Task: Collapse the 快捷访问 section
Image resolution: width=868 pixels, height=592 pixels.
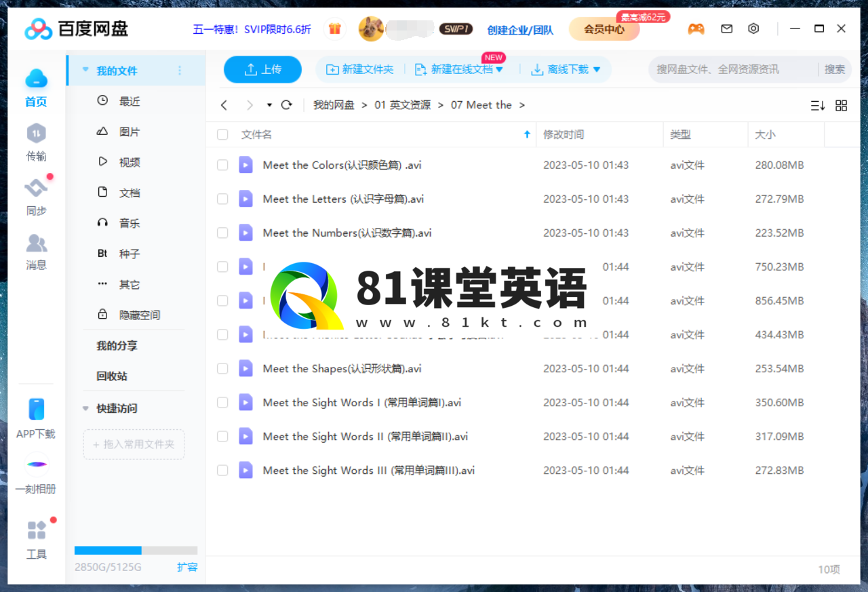Action: click(x=85, y=408)
